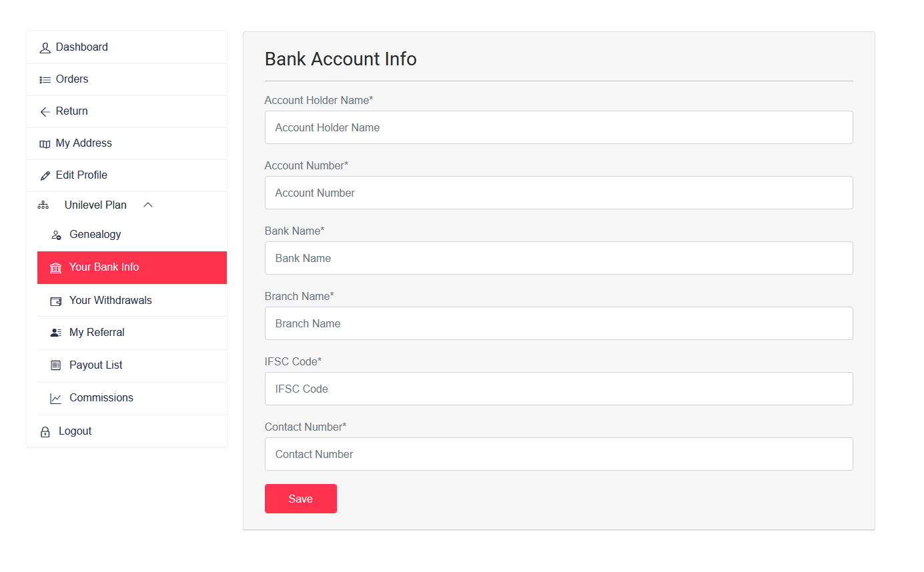Click the My Address map icon

(x=45, y=143)
